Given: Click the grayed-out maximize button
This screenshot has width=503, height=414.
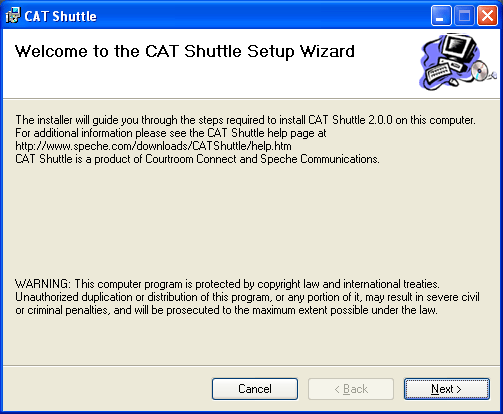Looking at the screenshot, I should pyautogui.click(x=464, y=16).
